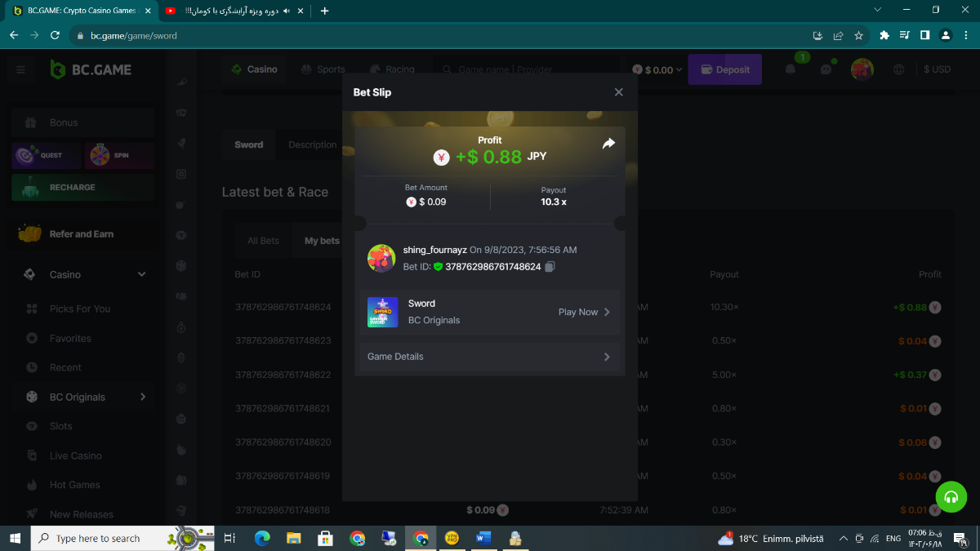Image resolution: width=980 pixels, height=551 pixels.
Task: Open the language globe icon in header
Action: click(899, 69)
